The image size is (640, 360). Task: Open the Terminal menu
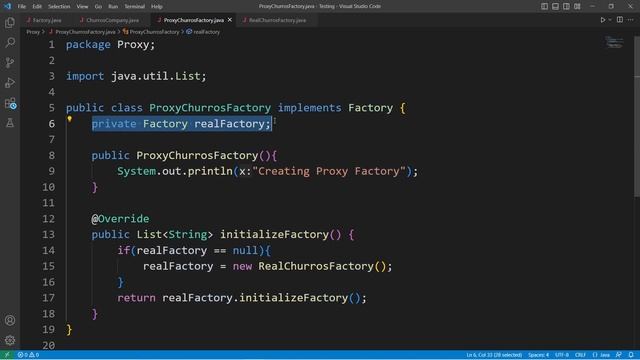pyautogui.click(x=135, y=7)
